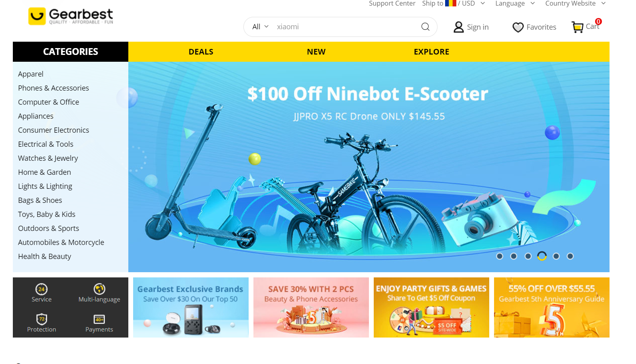The height and width of the screenshot is (364, 636).
Task: Open the DEALS tab
Action: (x=201, y=52)
